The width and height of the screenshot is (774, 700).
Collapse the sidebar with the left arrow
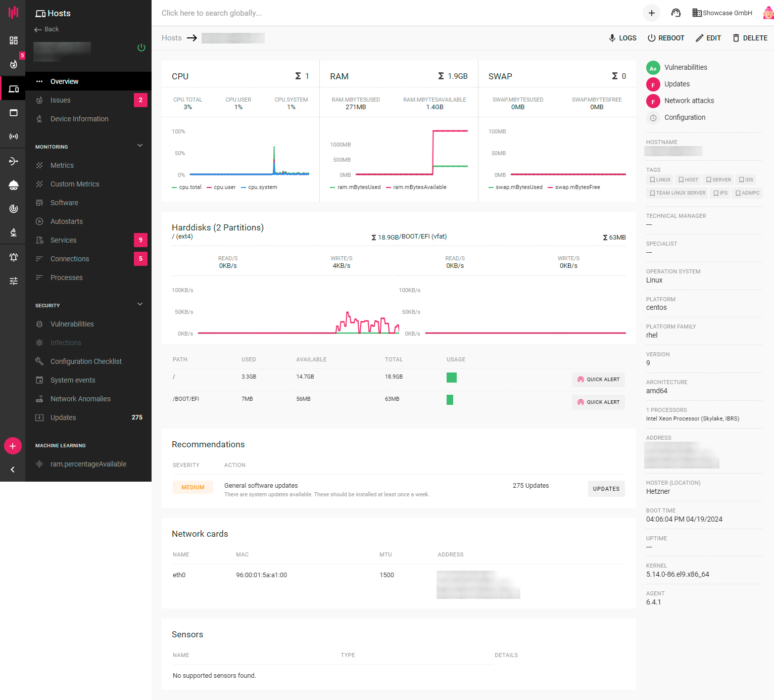point(13,470)
